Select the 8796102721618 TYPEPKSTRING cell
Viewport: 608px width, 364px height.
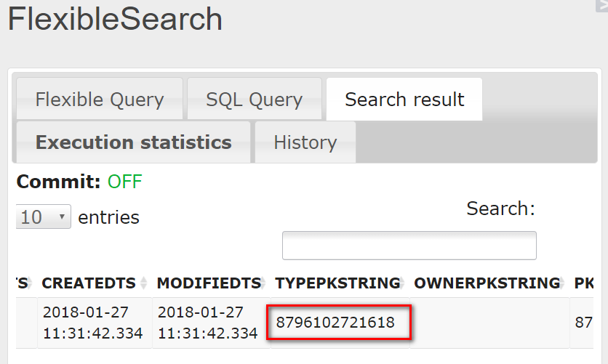click(340, 323)
